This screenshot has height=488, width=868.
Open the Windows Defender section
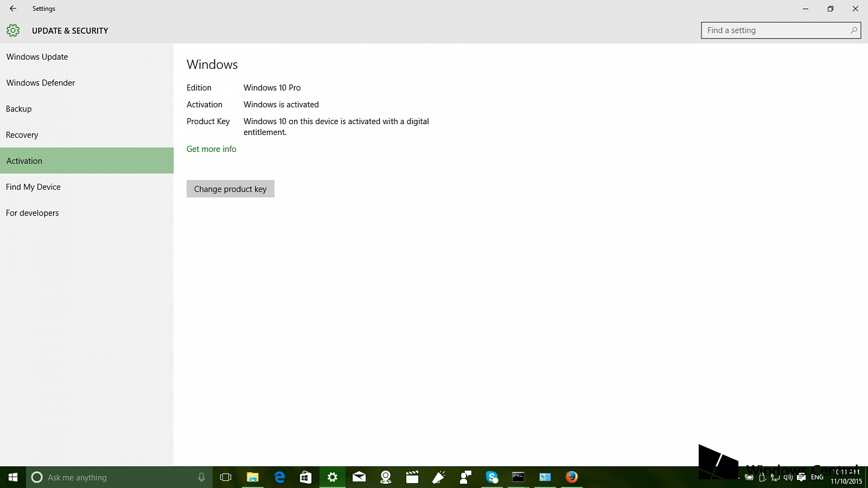[x=87, y=83]
